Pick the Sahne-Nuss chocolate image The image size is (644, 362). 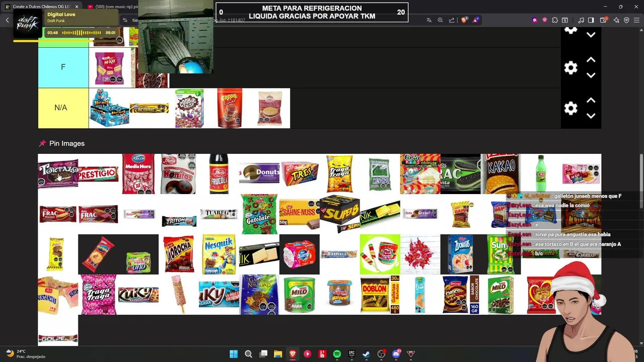tap(299, 214)
